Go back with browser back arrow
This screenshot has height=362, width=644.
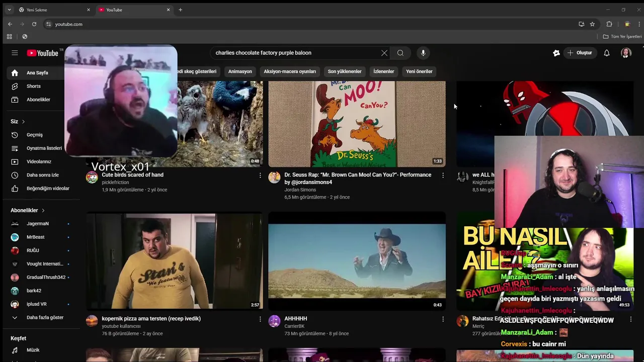coord(10,24)
